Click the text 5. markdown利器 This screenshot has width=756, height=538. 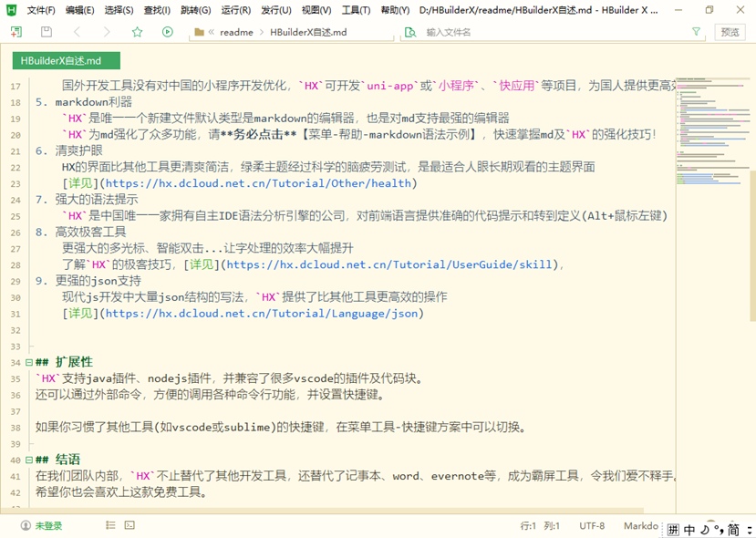84,102
